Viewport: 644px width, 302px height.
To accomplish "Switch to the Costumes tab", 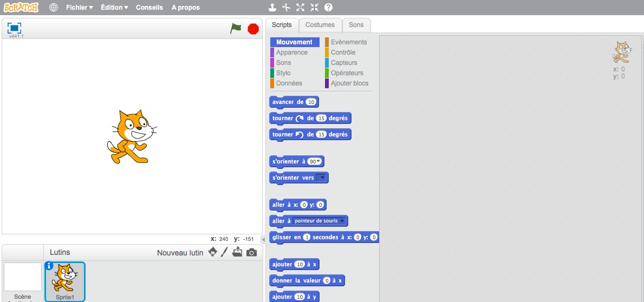I will coord(320,25).
